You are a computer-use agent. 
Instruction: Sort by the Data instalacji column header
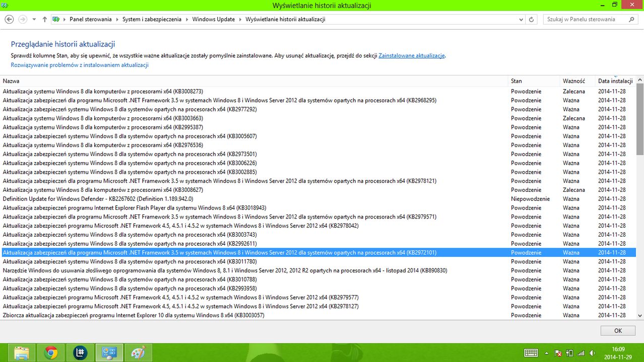(615, 81)
